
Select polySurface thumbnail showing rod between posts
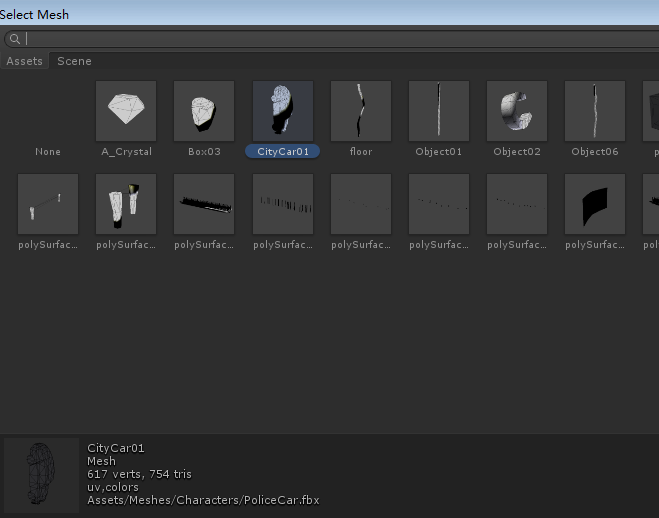(48, 204)
